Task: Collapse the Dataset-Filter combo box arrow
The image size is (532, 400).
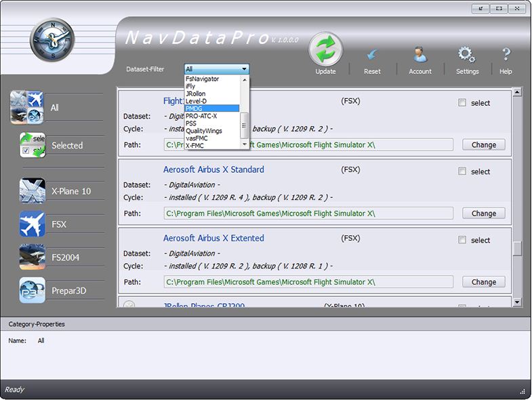Action: click(x=244, y=69)
